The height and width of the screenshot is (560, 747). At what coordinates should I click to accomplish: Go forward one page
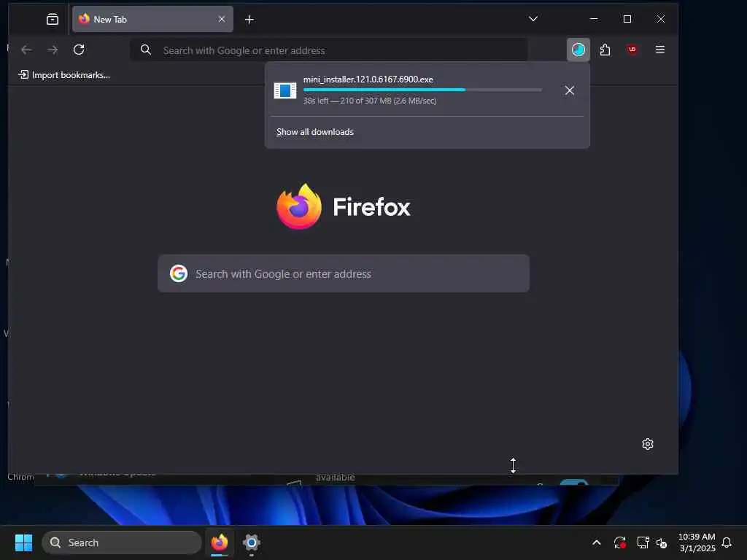coord(53,50)
